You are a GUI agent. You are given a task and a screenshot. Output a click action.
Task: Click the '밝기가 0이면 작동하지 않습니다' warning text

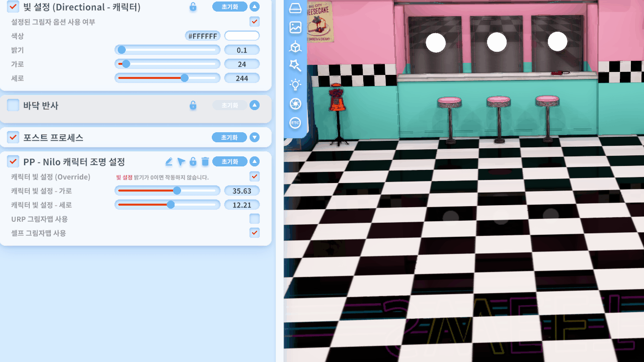171,177
